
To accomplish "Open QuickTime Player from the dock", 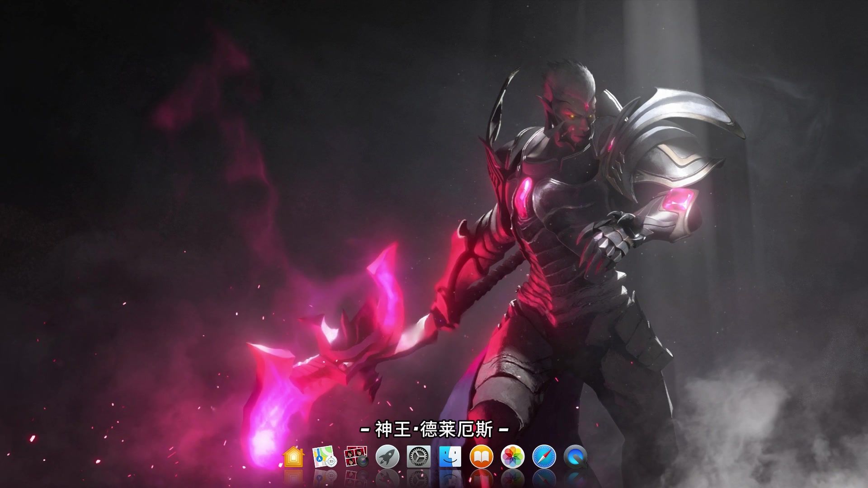I will [x=576, y=457].
